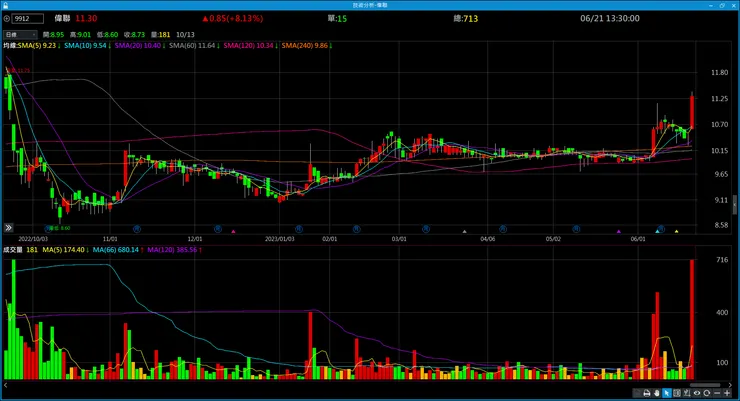Screen dimensions: 740x401
Task: Click the blue circle marker after 05/02
Action: coord(576,229)
